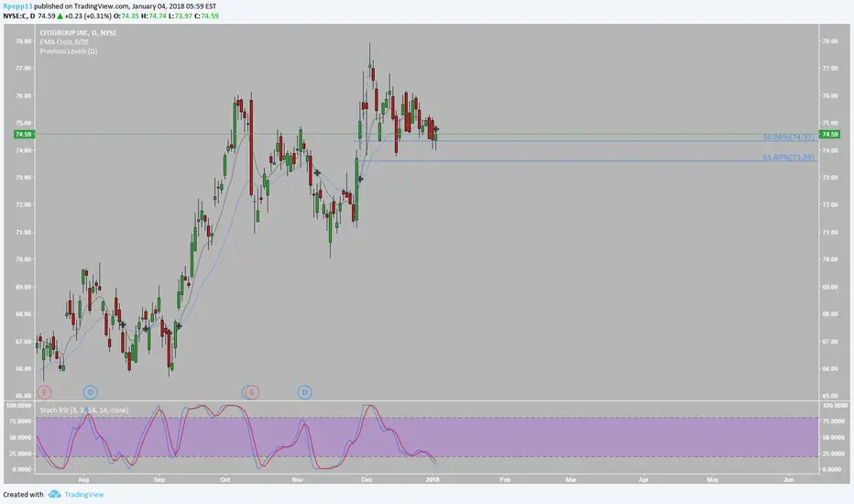This screenshot has height=504, width=854.
Task: Open the Rpepp13 author profile link
Action: [x=17, y=6]
